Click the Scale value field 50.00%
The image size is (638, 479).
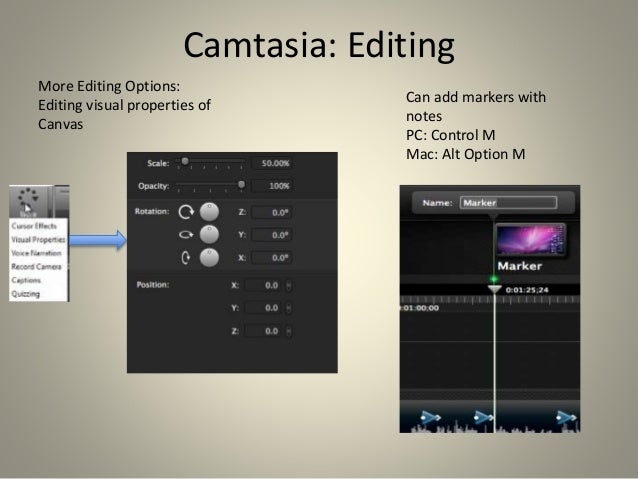coord(272,163)
